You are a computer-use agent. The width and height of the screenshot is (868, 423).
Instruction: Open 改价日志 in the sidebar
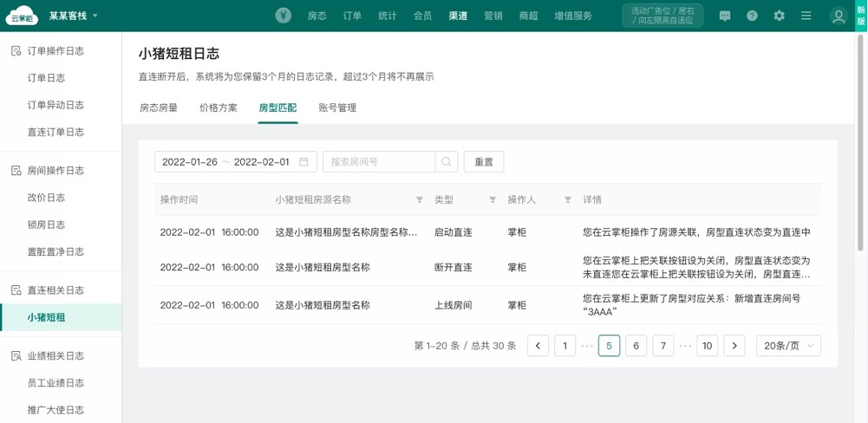(46, 198)
